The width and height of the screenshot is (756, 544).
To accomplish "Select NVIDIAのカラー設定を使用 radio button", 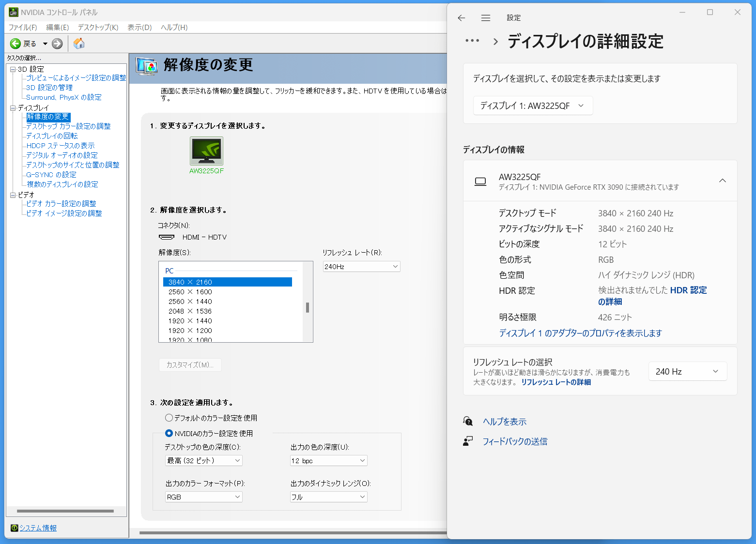I will point(169,433).
